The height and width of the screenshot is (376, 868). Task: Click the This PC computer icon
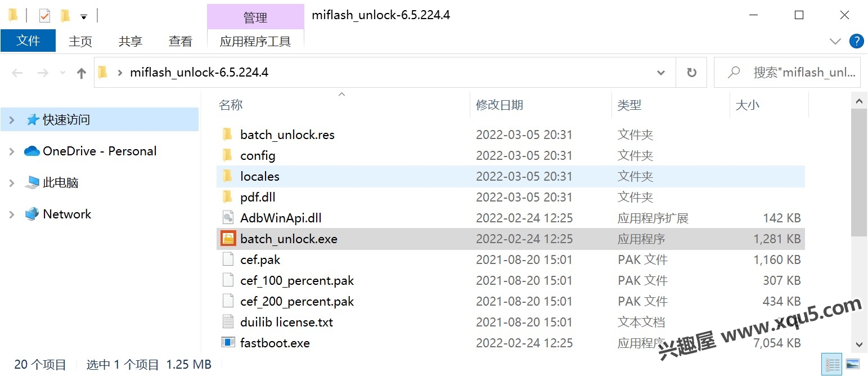pos(32,182)
